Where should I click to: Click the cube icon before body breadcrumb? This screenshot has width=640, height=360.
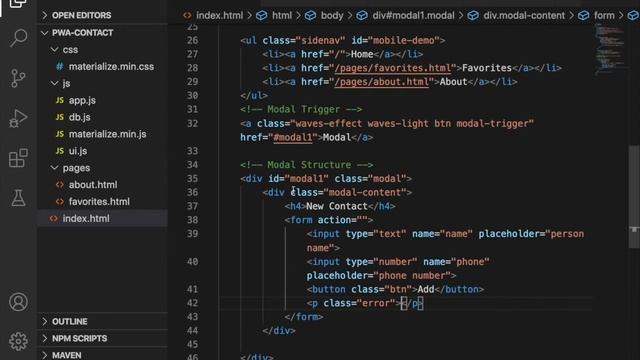(311, 16)
